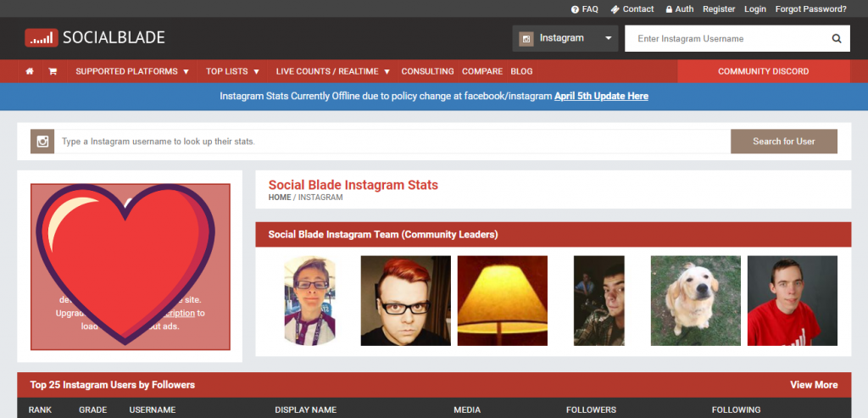
Task: Click the Search for User button
Action: tap(784, 142)
